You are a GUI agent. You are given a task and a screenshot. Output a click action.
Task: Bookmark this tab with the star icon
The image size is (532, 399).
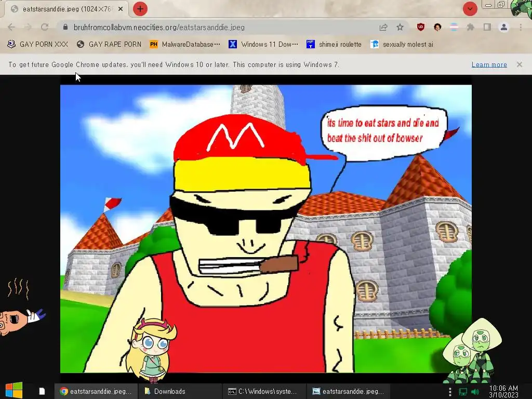tap(400, 27)
